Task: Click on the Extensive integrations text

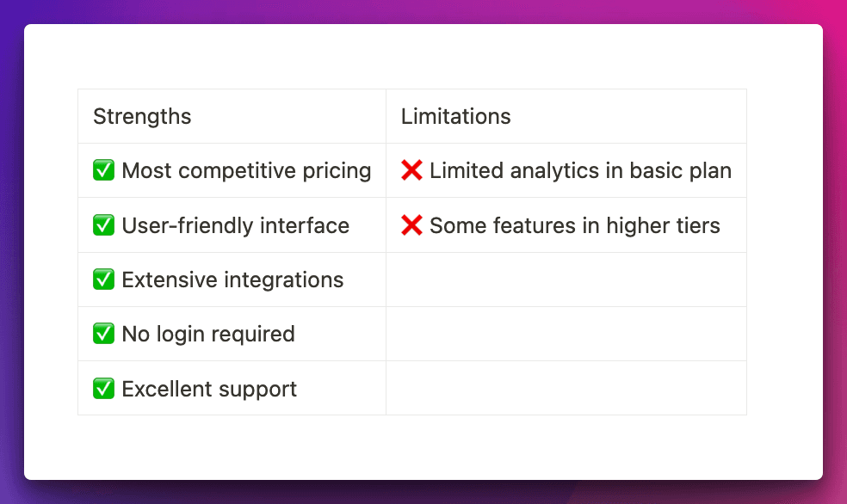Action: 232,280
